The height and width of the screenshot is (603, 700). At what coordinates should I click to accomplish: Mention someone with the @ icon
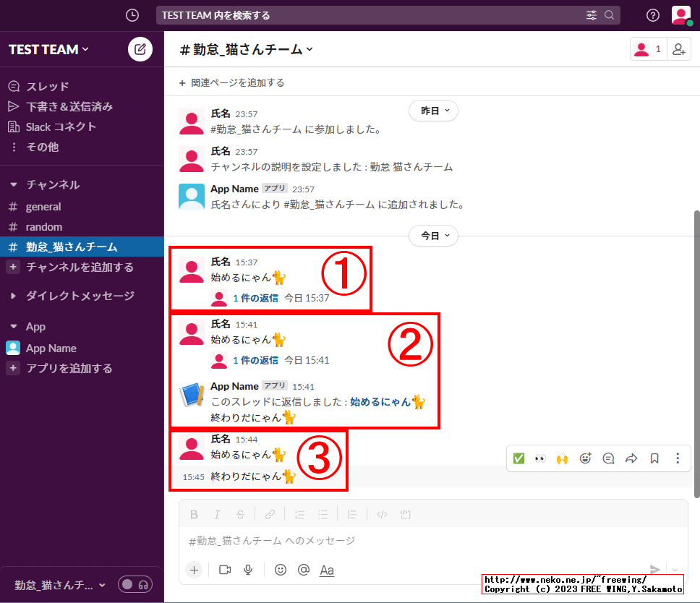pyautogui.click(x=304, y=570)
